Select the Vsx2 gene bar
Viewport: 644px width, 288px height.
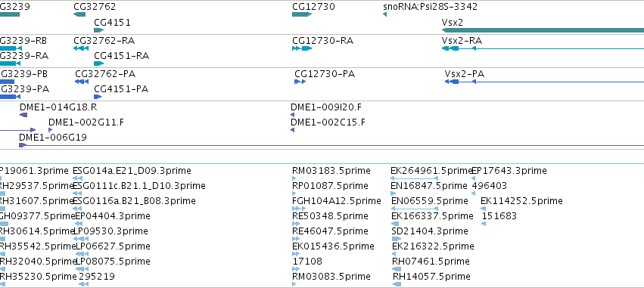tap(543, 30)
